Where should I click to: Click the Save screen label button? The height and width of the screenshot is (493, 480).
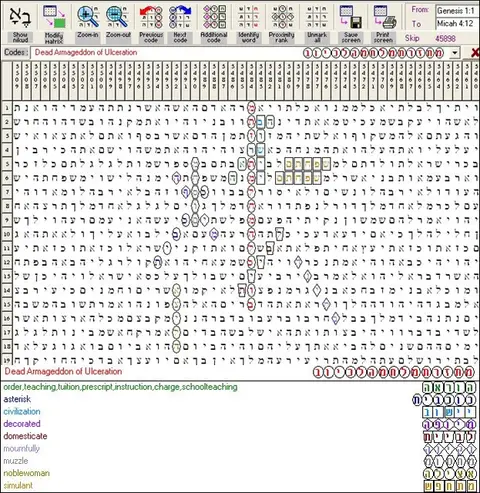pyautogui.click(x=351, y=37)
